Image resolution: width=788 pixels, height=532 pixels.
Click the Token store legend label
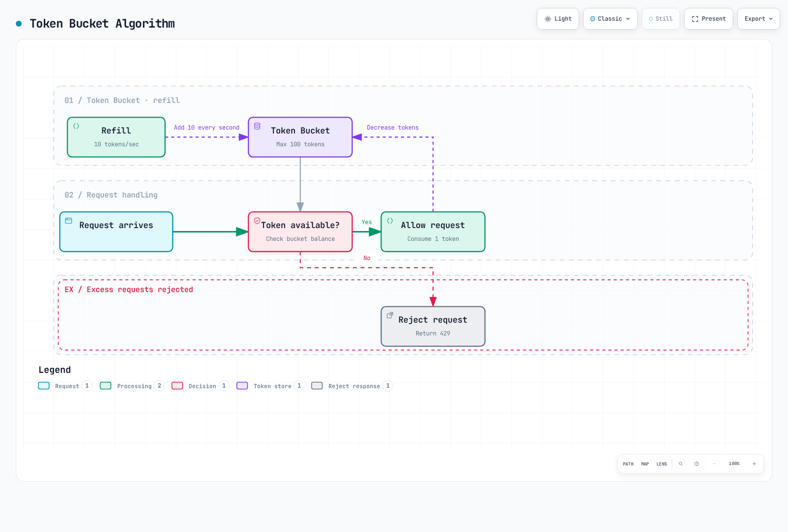(x=272, y=386)
